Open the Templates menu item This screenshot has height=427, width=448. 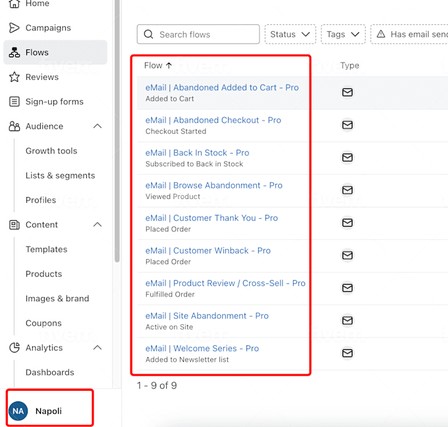(x=46, y=249)
